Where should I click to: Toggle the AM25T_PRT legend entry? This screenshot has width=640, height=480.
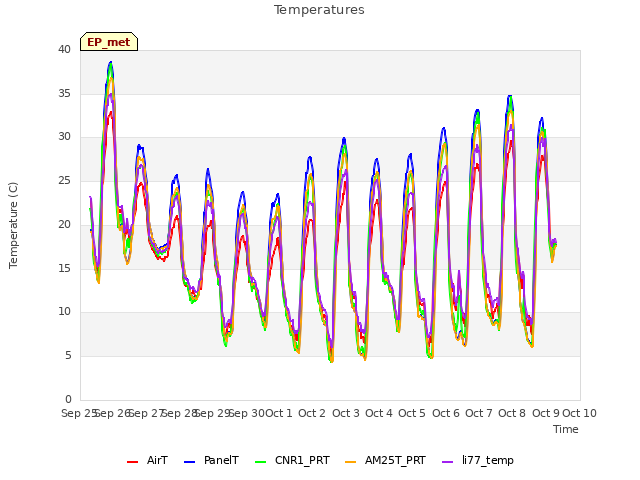pos(385,460)
